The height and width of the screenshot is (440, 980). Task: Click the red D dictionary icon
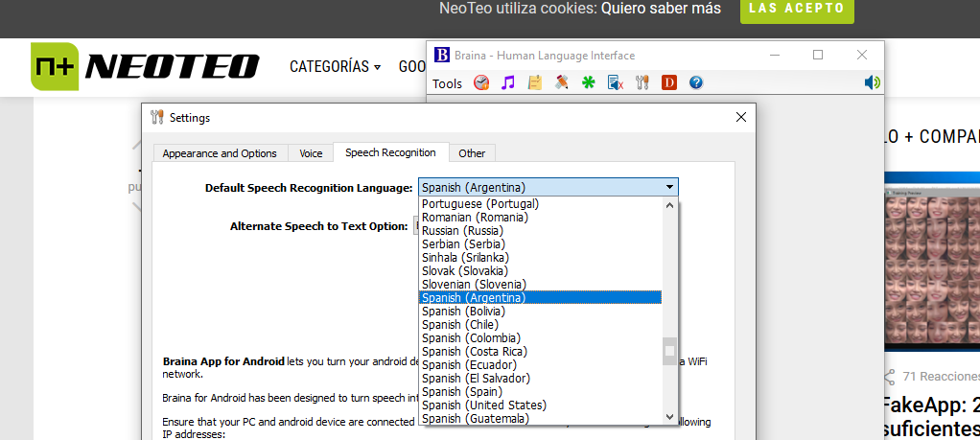[669, 82]
